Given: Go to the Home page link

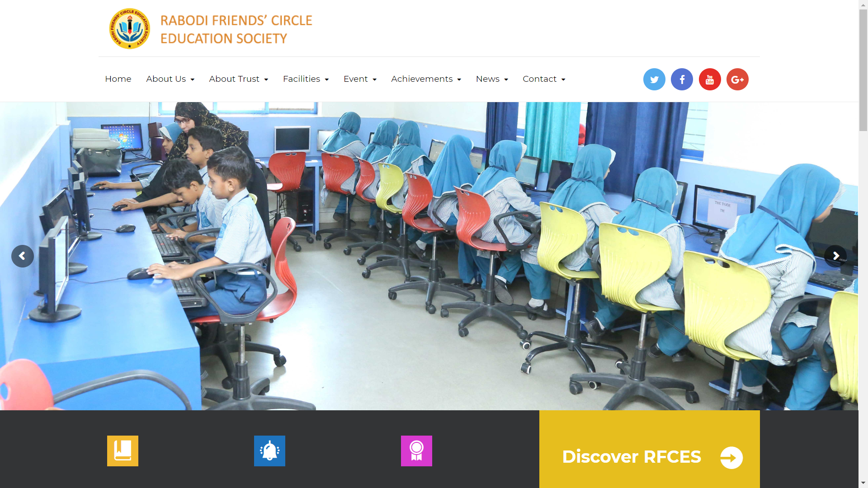Looking at the screenshot, I should [118, 79].
